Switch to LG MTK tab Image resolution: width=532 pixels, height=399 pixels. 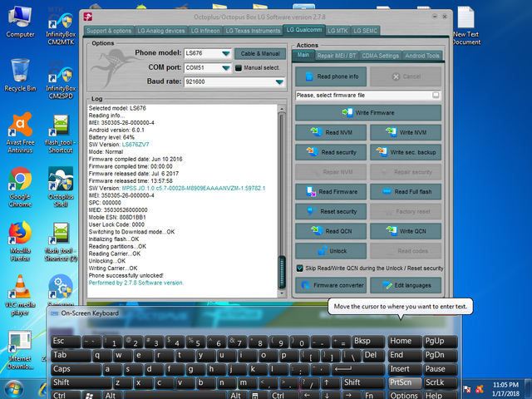click(x=337, y=31)
